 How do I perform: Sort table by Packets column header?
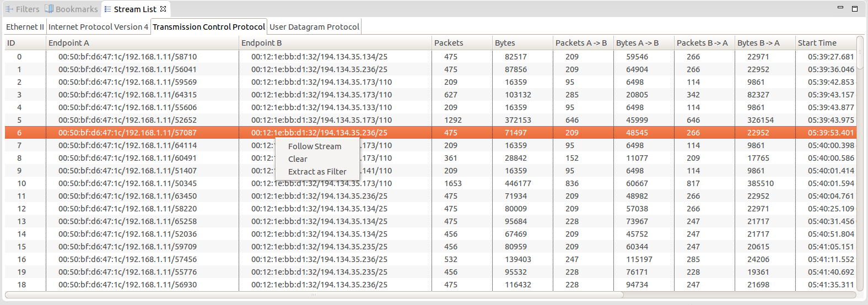(449, 43)
